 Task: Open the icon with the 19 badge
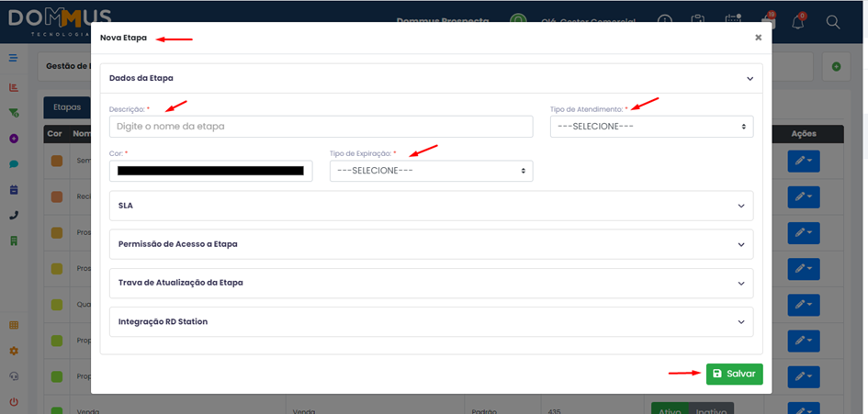click(x=769, y=20)
